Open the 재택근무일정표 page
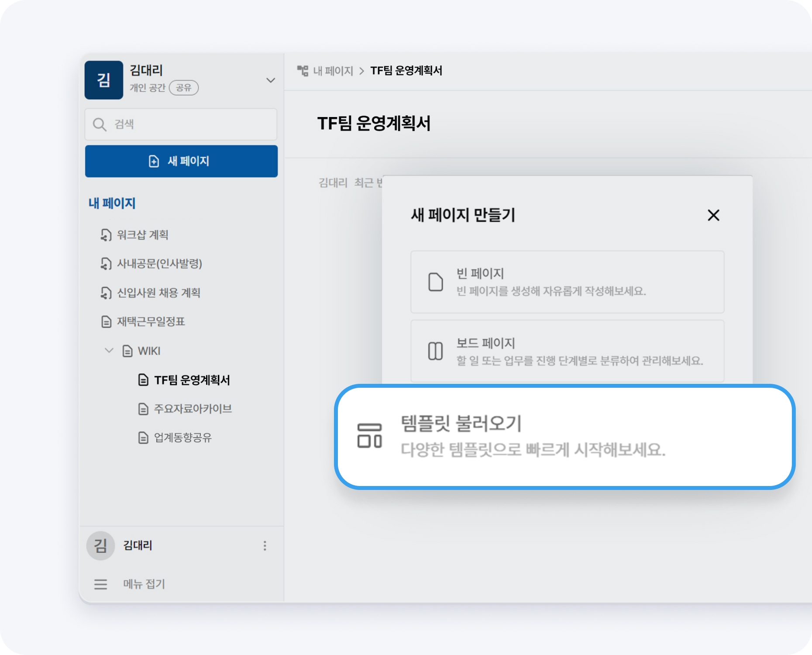Screen dimensions: 812x655 pos(151,322)
